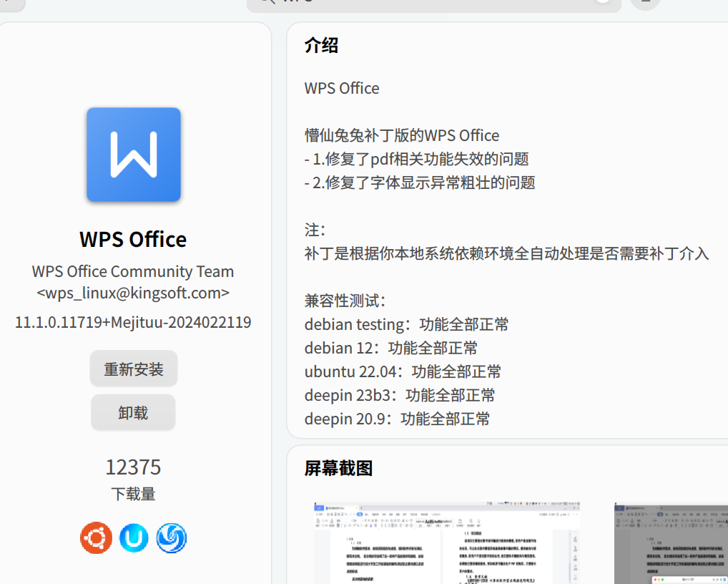
Task: Select the line 憻仙兔兔补丁版的WPS Office
Action: point(402,135)
